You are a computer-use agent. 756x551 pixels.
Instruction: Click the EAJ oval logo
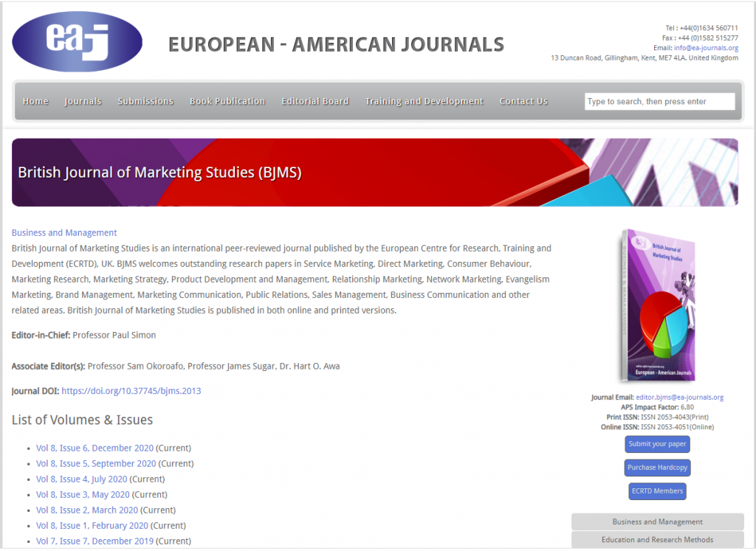77,42
